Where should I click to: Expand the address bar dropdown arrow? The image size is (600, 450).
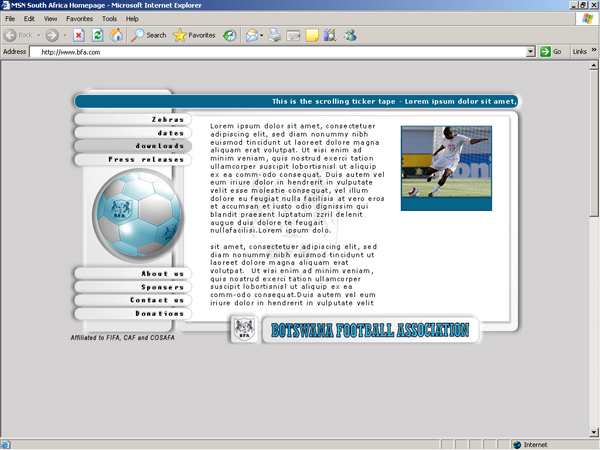531,52
